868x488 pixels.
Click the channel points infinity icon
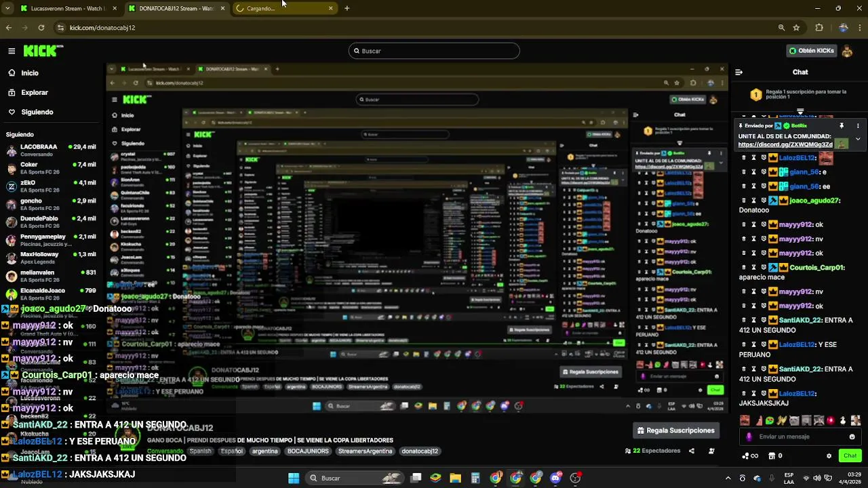(x=749, y=456)
